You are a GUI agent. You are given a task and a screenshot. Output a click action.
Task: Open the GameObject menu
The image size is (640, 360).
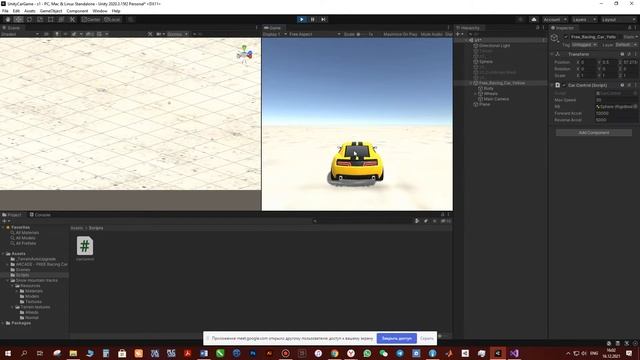[51, 11]
